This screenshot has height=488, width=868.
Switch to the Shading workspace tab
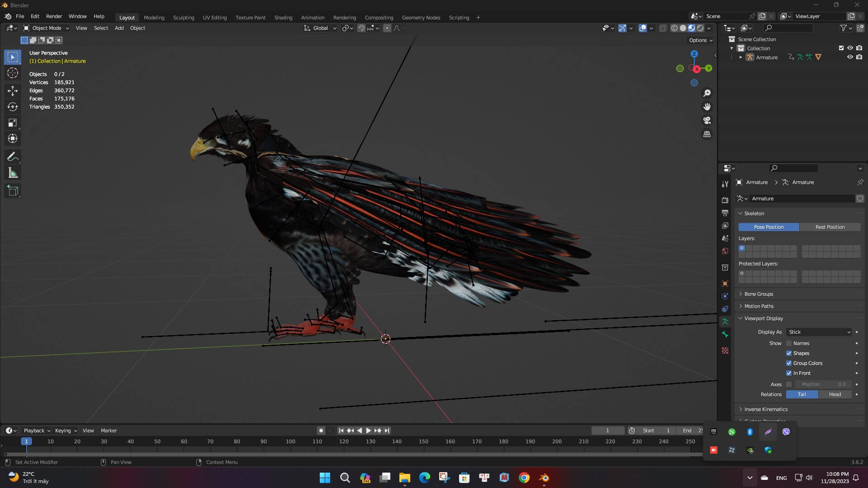tap(283, 18)
